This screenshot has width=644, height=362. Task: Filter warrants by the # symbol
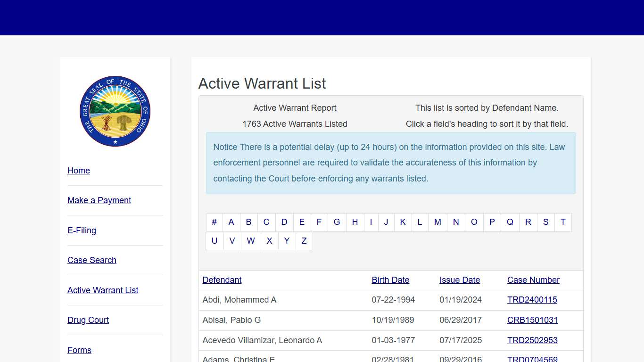(214, 222)
